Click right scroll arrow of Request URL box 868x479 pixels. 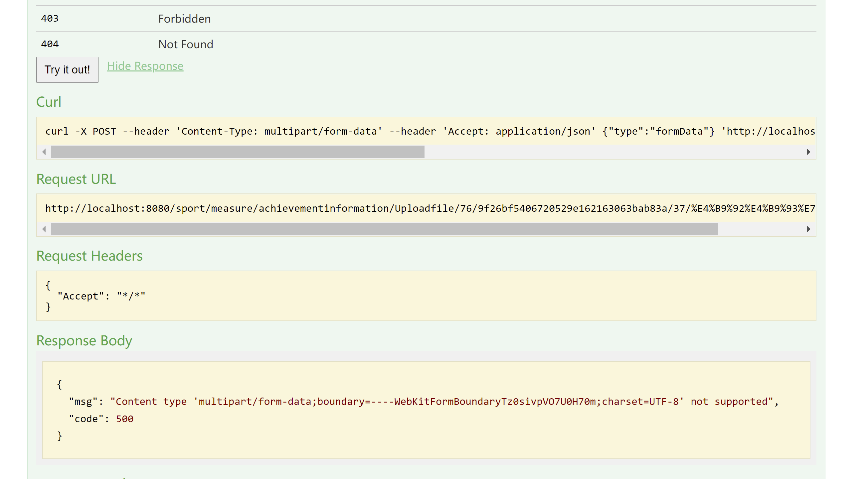point(808,229)
